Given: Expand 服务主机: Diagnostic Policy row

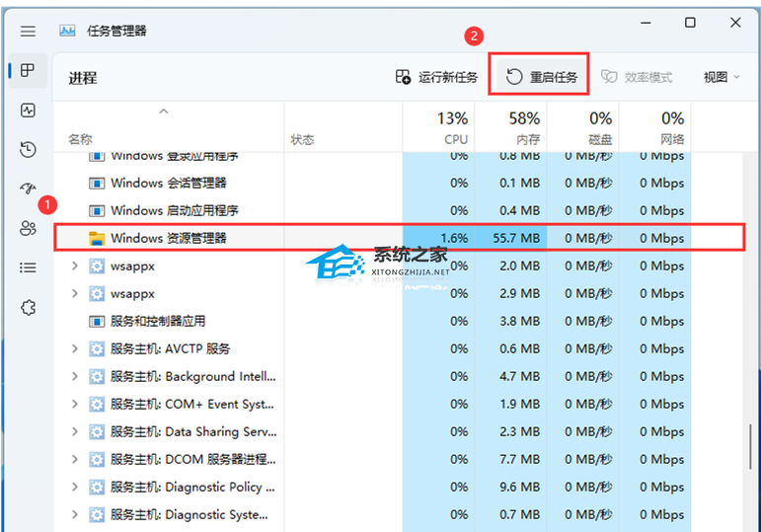Looking at the screenshot, I should pyautogui.click(x=75, y=487).
